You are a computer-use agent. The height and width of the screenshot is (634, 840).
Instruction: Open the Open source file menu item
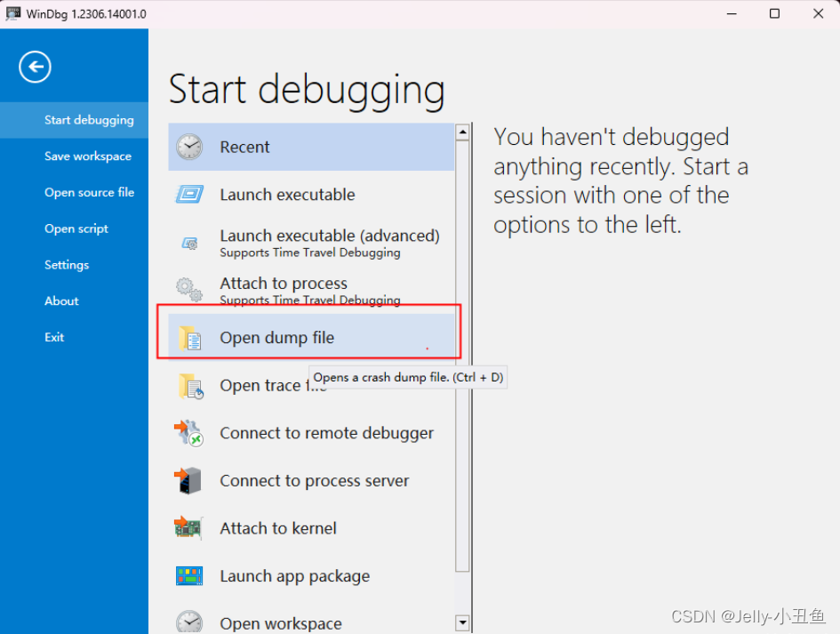tap(74, 192)
